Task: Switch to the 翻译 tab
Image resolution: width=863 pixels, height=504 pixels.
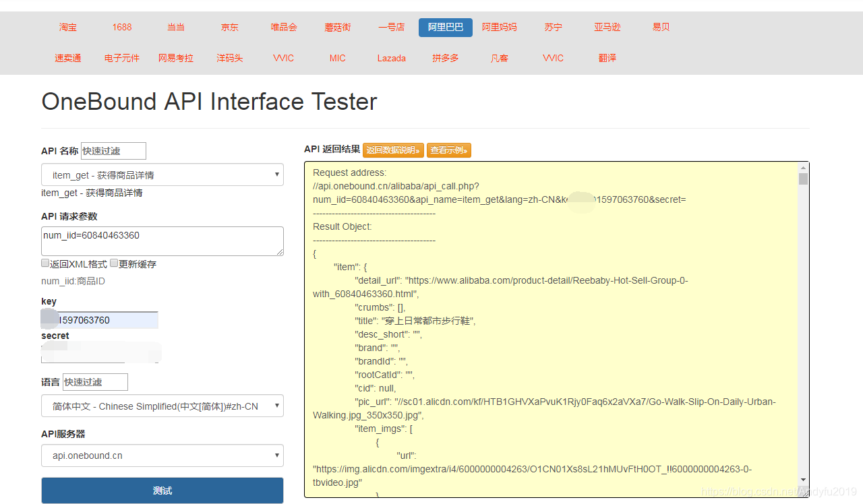Action: tap(607, 59)
